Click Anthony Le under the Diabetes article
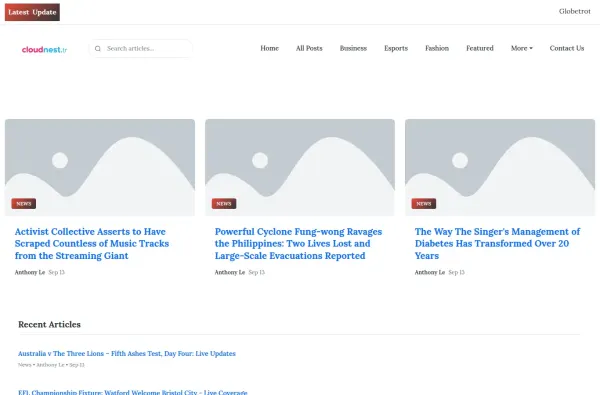 tap(430, 272)
